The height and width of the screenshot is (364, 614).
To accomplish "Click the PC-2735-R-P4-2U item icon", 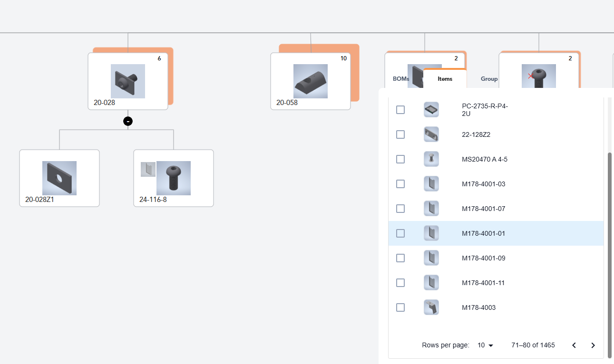I will pyautogui.click(x=431, y=109).
